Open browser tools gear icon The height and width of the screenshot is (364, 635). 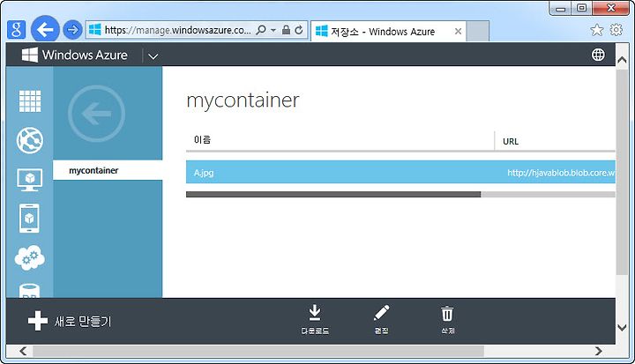click(616, 30)
